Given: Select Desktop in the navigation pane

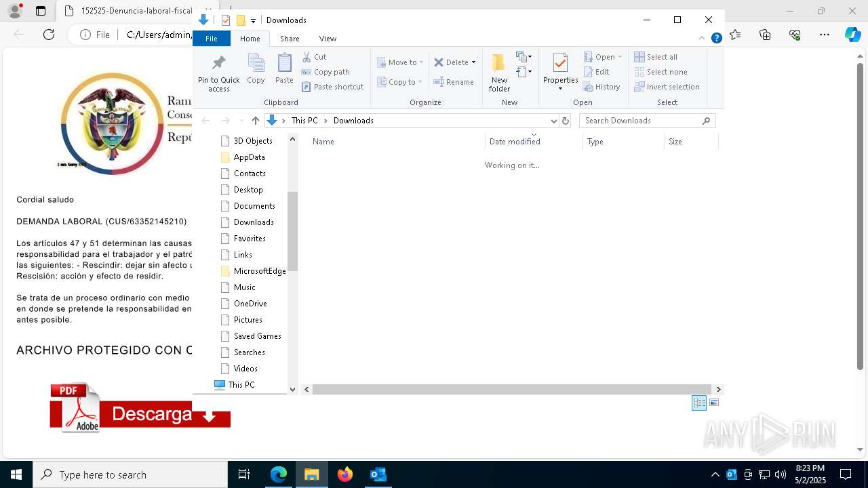Looking at the screenshot, I should pos(248,190).
